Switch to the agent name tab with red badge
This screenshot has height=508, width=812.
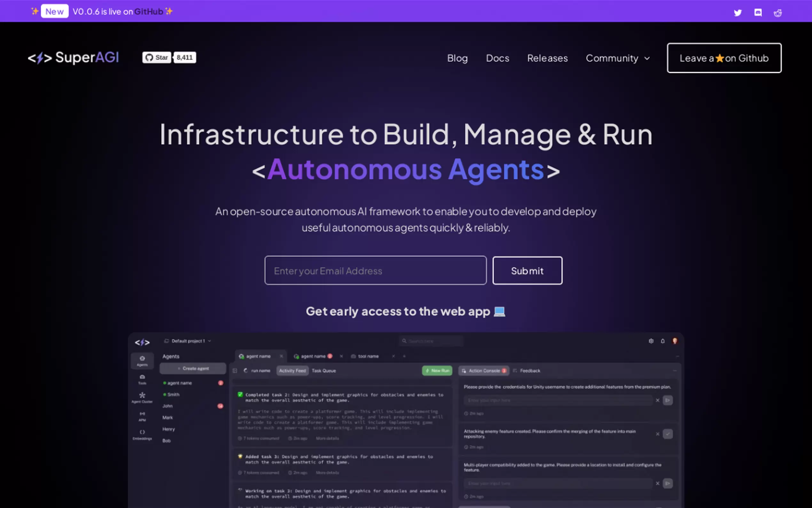coord(313,356)
